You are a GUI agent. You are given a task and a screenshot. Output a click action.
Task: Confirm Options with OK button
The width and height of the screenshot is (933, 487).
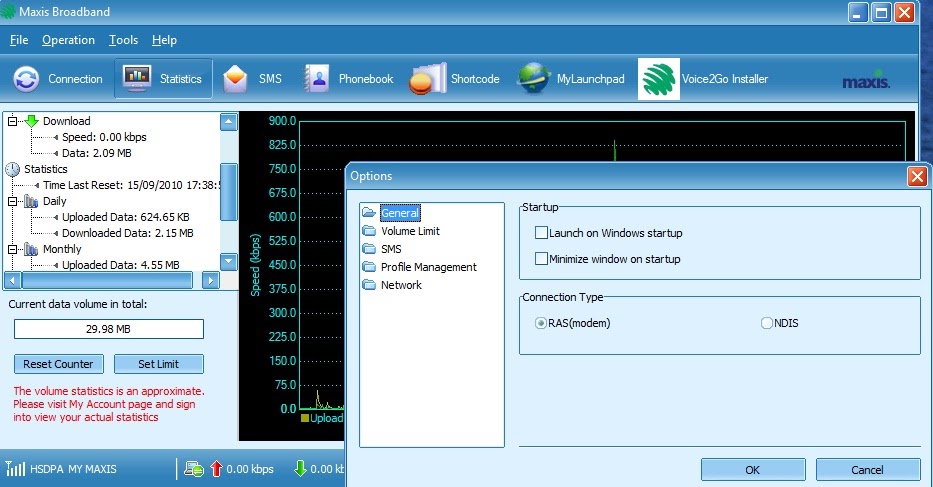753,470
